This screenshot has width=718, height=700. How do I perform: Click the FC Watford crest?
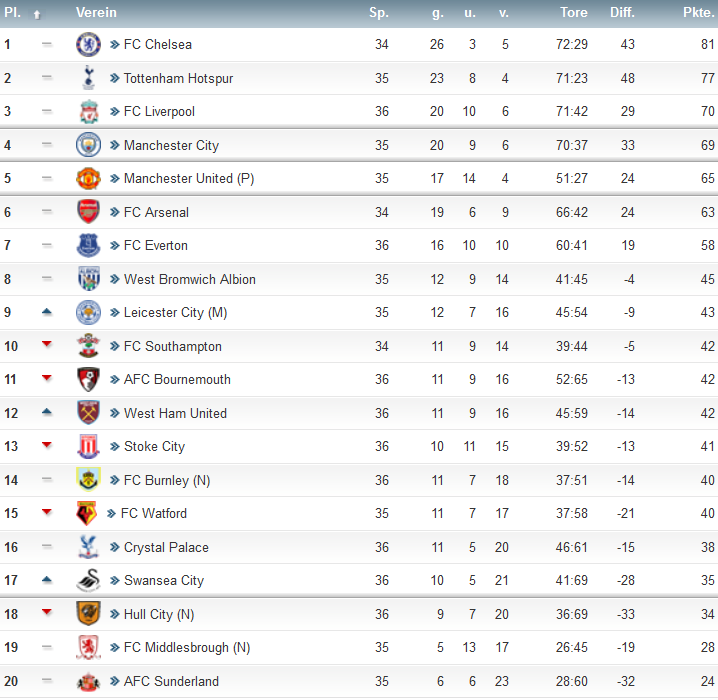pos(87,513)
